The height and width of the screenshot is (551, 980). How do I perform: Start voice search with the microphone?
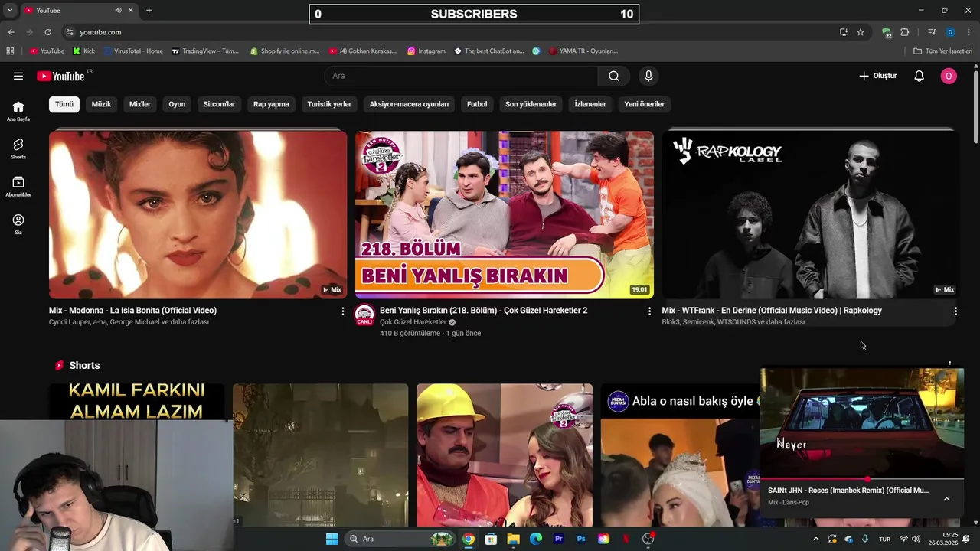coord(648,76)
